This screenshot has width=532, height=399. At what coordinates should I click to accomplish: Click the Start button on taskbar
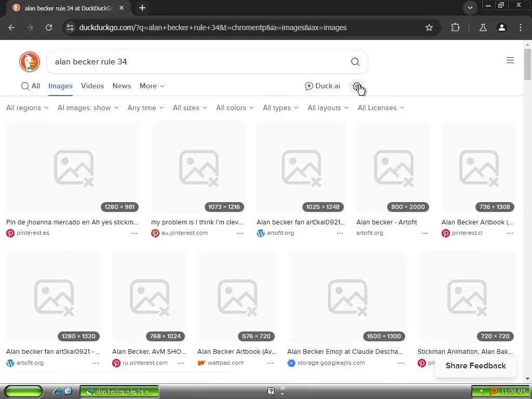(23, 391)
